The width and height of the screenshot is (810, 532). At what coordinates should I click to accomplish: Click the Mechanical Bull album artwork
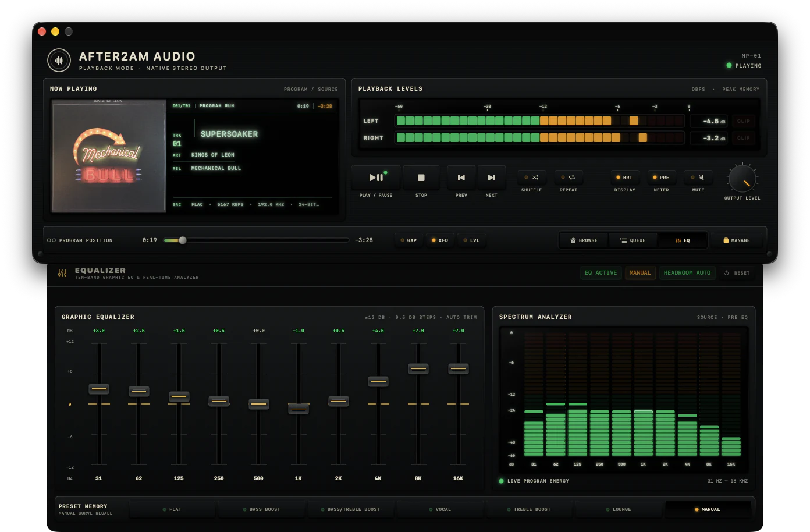click(109, 156)
